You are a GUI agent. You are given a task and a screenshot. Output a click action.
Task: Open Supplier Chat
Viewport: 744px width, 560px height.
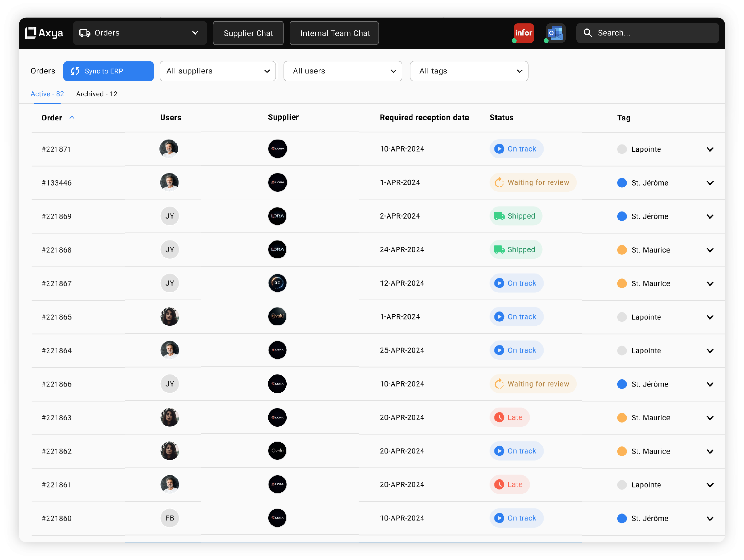coord(248,33)
